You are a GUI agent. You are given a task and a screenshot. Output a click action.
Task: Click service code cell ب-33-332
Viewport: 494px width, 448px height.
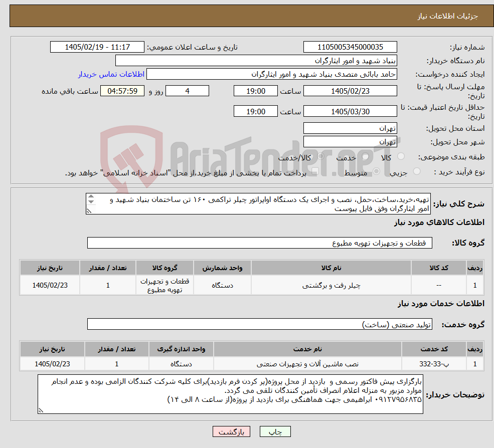434,364
